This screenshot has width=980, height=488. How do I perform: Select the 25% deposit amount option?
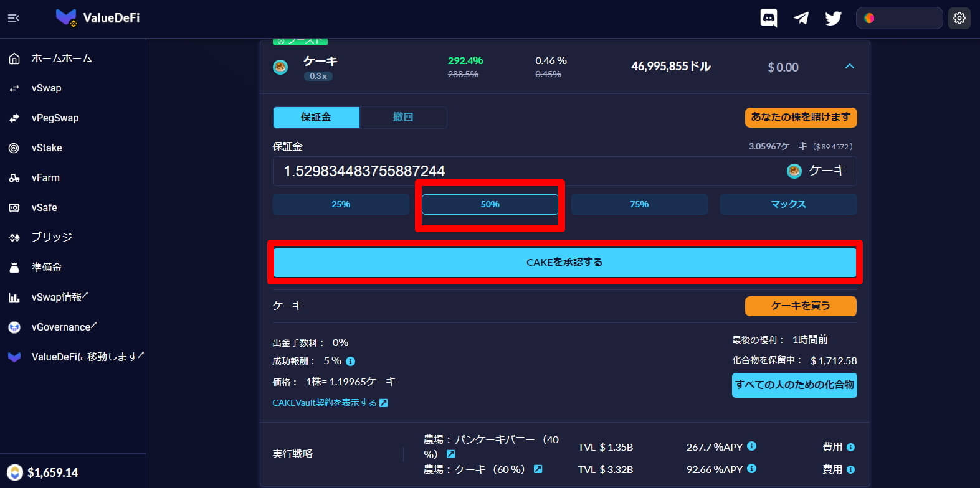(x=341, y=204)
